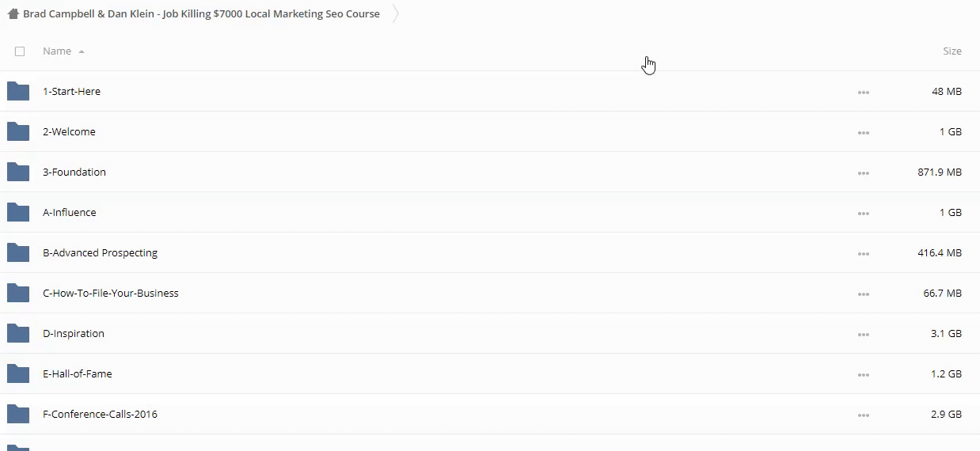Click the 2-Welcome folder icon

click(18, 131)
